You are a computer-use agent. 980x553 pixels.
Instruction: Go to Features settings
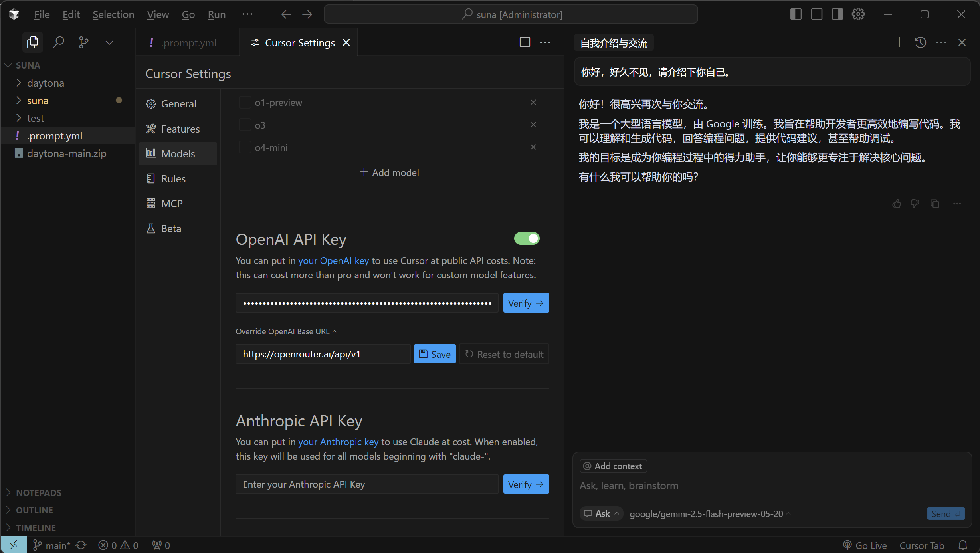click(178, 129)
